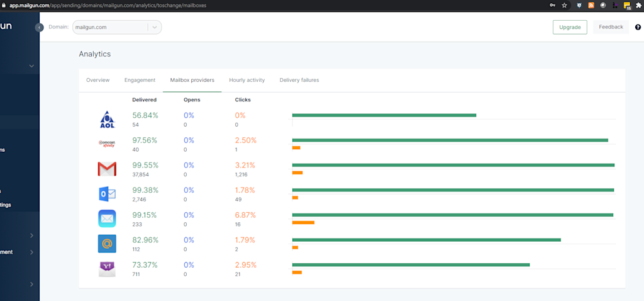Viewport: 644px width, 301px height.
Task: Click the Feedback button
Action: [611, 27]
